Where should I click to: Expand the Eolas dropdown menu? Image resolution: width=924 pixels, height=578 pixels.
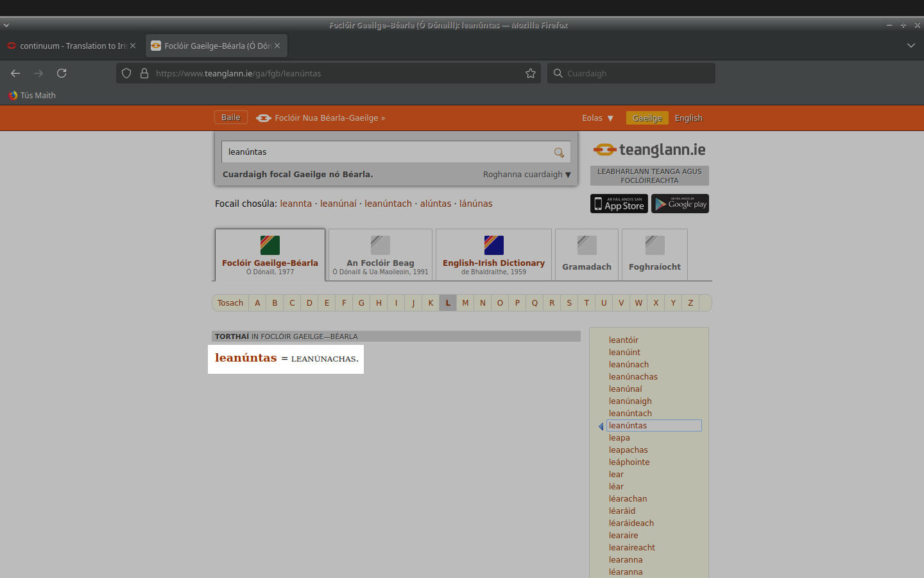597,118
